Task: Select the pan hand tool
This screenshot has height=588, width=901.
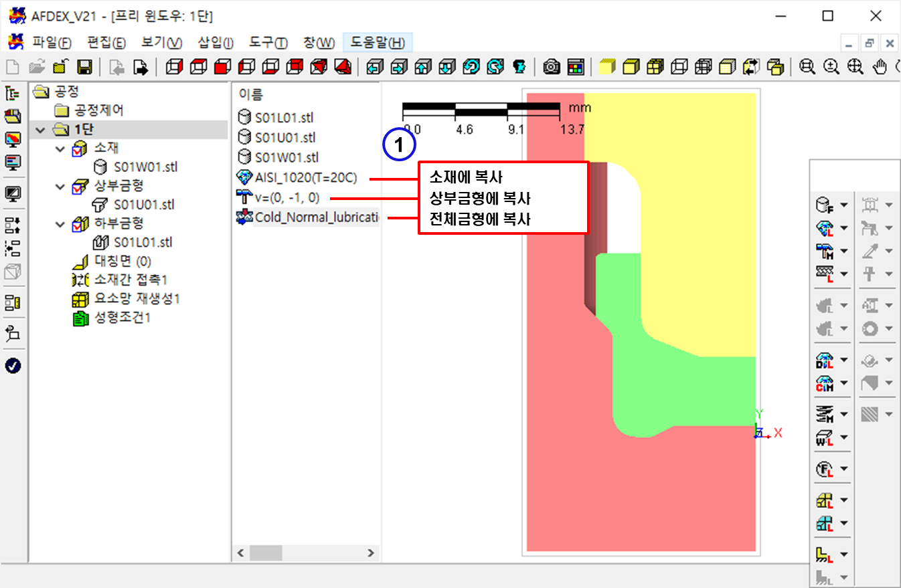Action: point(882,66)
